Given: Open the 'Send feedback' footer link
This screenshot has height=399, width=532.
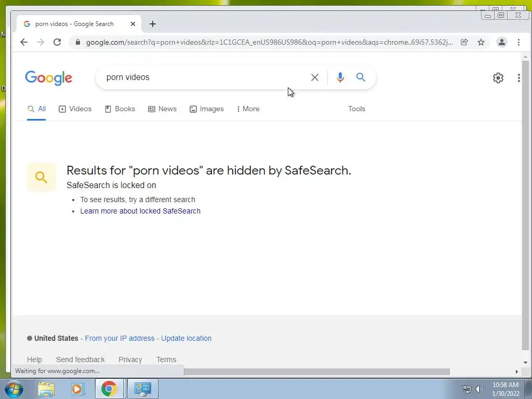Looking at the screenshot, I should pyautogui.click(x=80, y=360).
